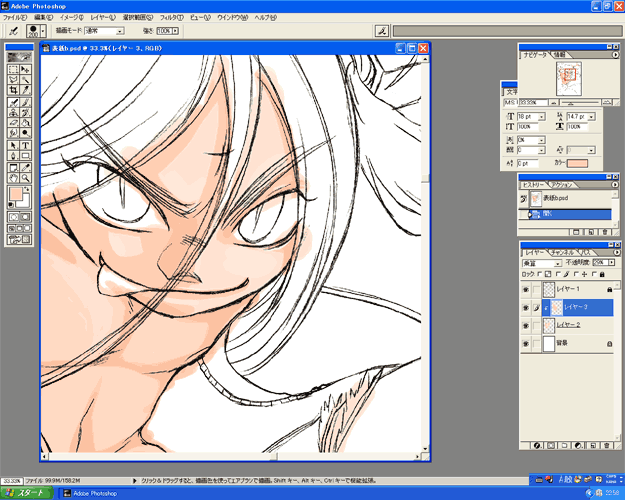
Task: Hide Layer 2 visibility eye
Action: [526, 325]
